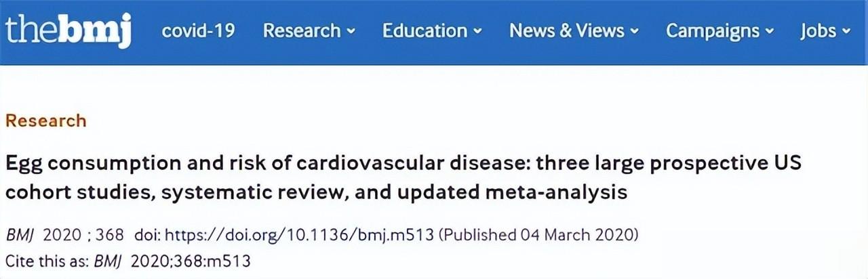This screenshot has height=279, width=868.
Task: Click the Published 04 March 2020 text
Action: 539,235
